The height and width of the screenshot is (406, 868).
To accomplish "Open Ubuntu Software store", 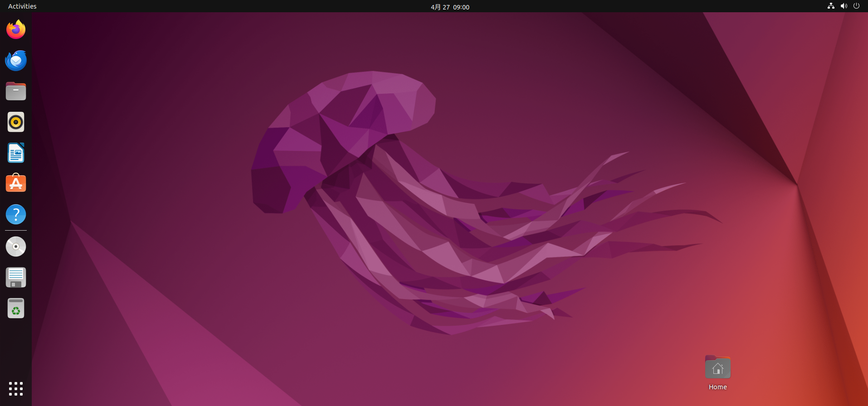I will (16, 184).
